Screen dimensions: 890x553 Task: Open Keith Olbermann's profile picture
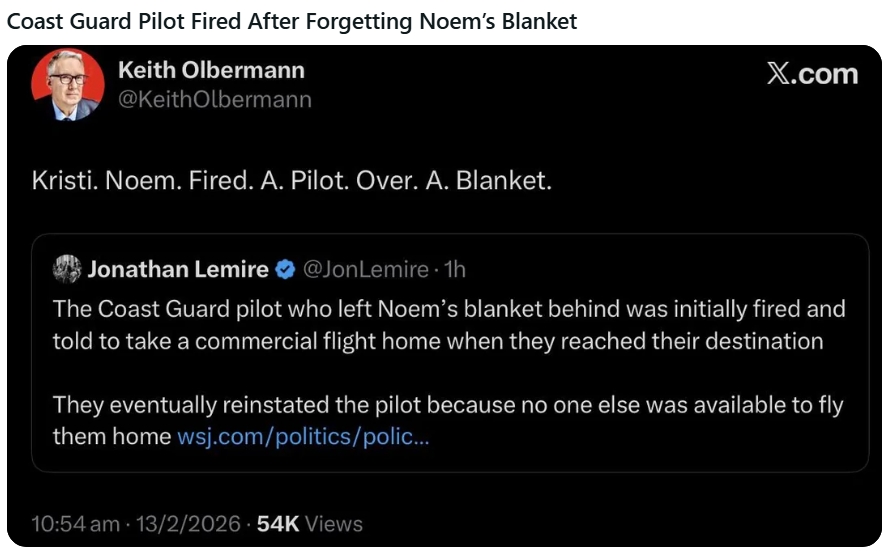[x=68, y=85]
